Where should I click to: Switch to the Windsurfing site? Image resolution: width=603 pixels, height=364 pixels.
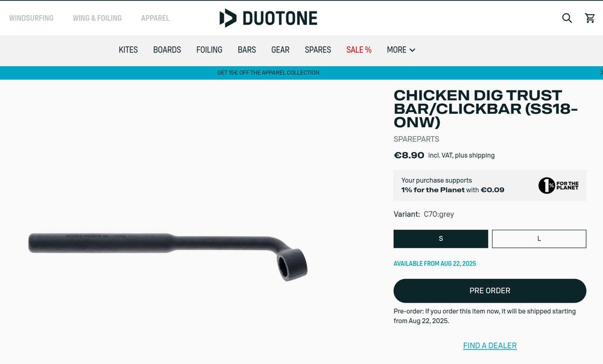tap(31, 18)
